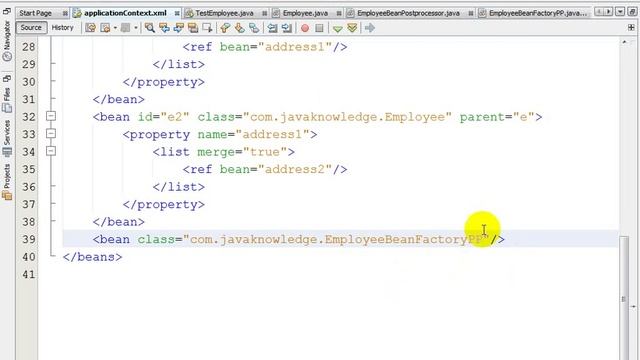The height and width of the screenshot is (360, 640).
Task: Collapse the fold at line 32
Action: coord(51,116)
